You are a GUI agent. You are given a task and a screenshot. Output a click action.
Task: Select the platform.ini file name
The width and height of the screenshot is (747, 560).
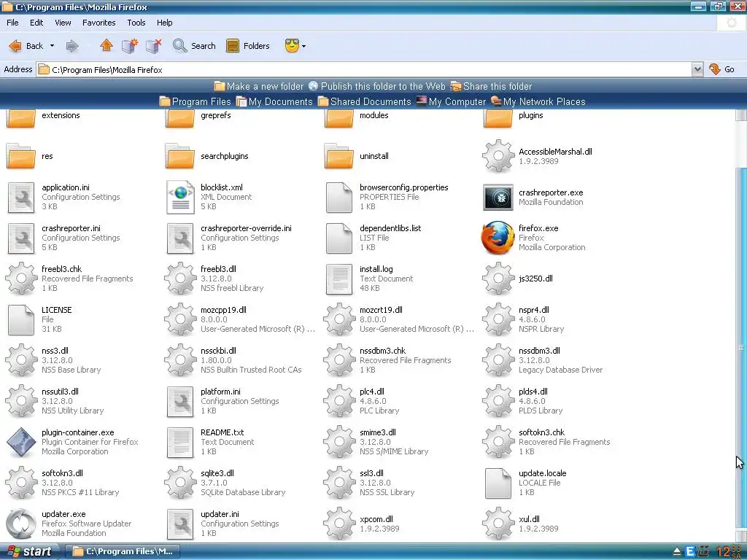click(x=220, y=392)
